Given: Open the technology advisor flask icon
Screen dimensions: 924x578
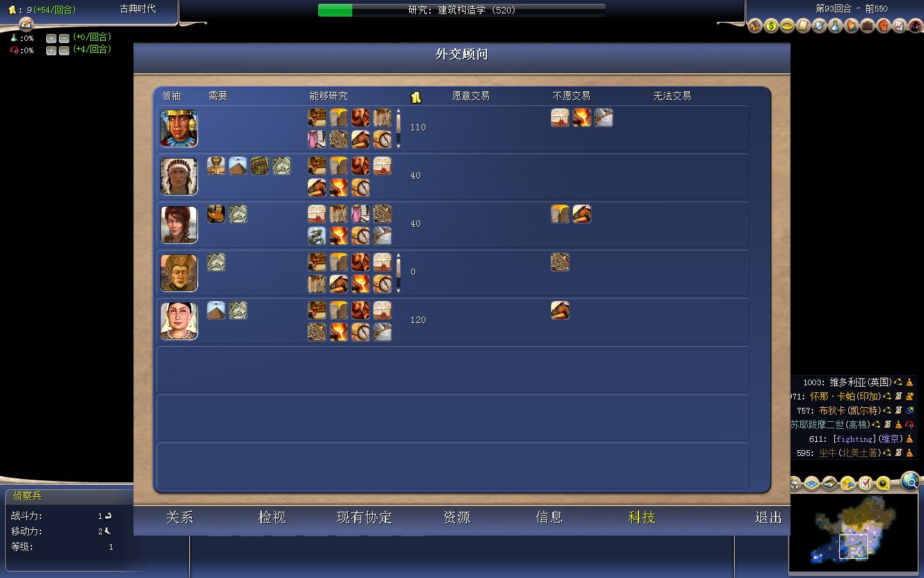Looking at the screenshot, I should (x=835, y=26).
